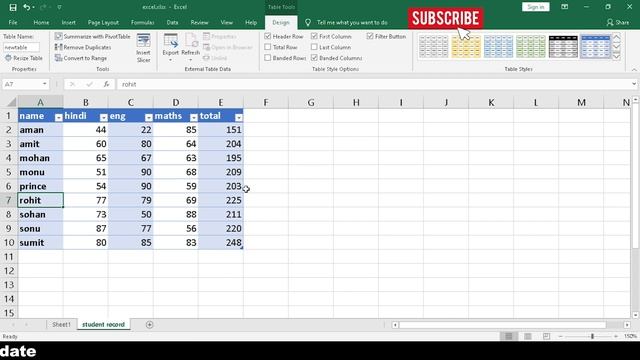Switch to the Formulas tab

click(x=142, y=22)
